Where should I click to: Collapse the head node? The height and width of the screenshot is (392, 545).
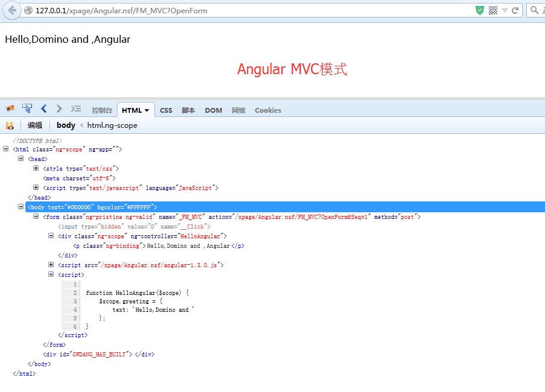21,159
